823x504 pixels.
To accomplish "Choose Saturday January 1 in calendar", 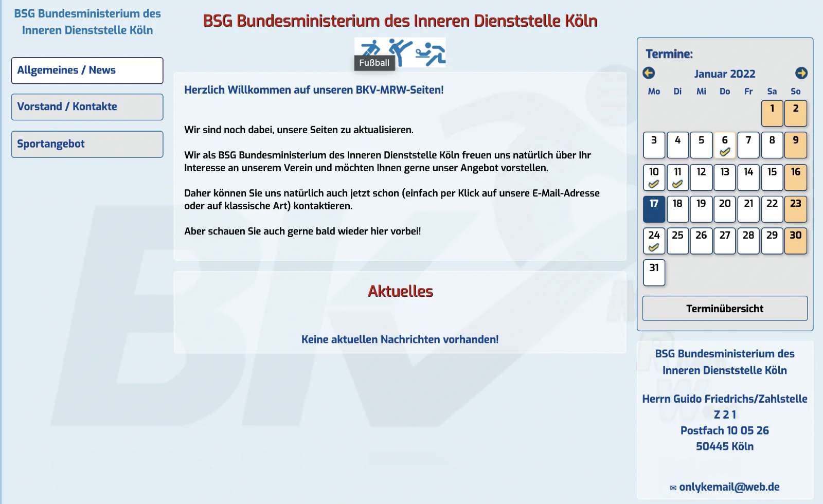I will (x=772, y=113).
